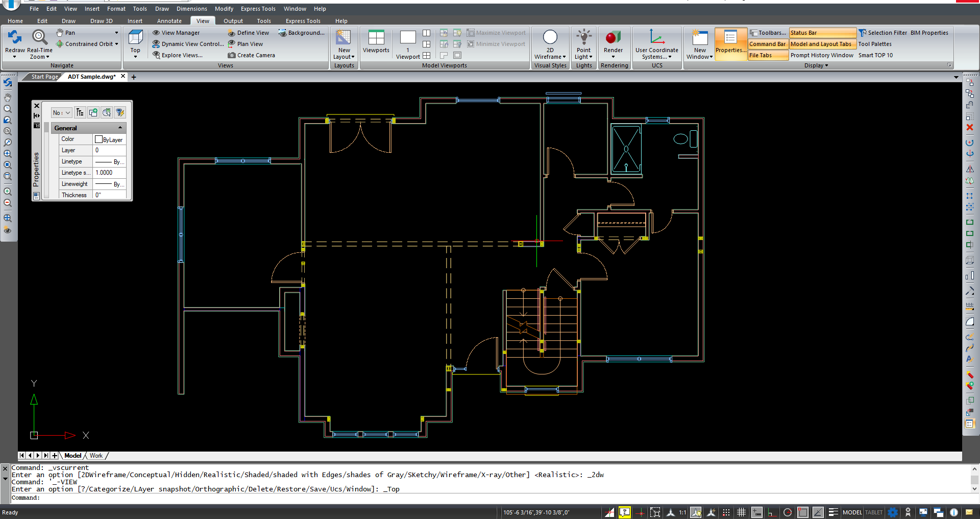The image size is (980, 519).
Task: Click Explore Views in the Views panel
Action: 181,55
